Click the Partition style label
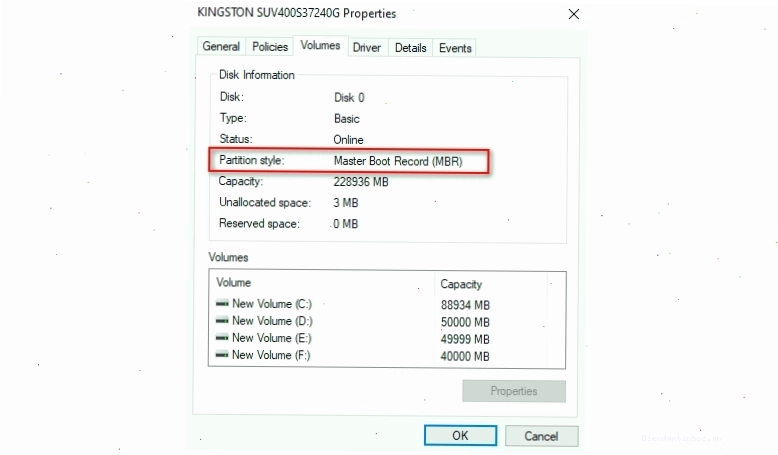Image resolution: width=778 pixels, height=455 pixels. (252, 160)
